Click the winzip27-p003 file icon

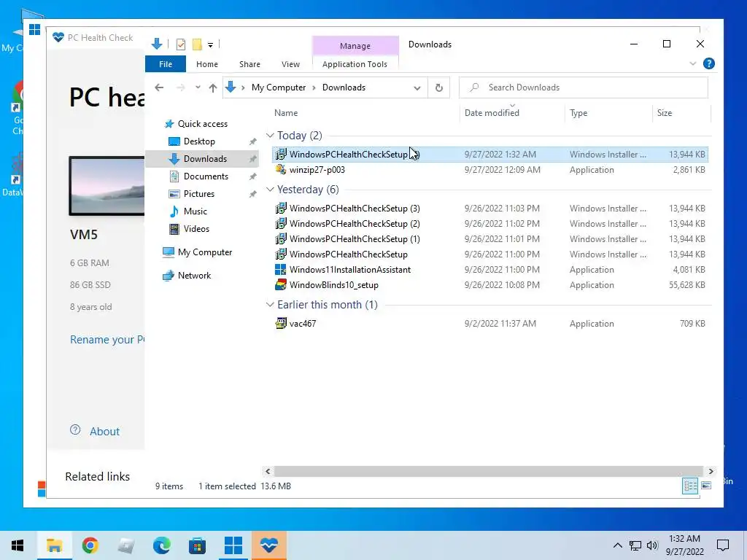(x=281, y=169)
